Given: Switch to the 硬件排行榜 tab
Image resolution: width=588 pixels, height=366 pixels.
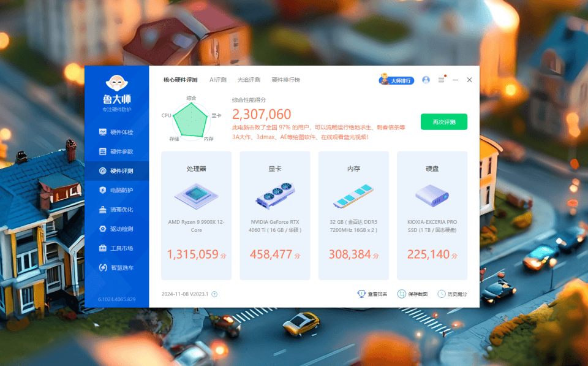Looking at the screenshot, I should 286,80.
